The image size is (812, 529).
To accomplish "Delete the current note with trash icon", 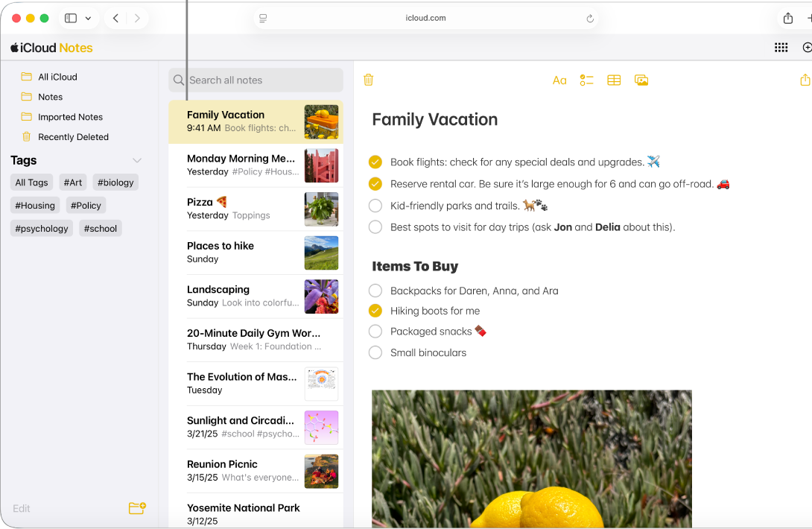I will tap(368, 80).
